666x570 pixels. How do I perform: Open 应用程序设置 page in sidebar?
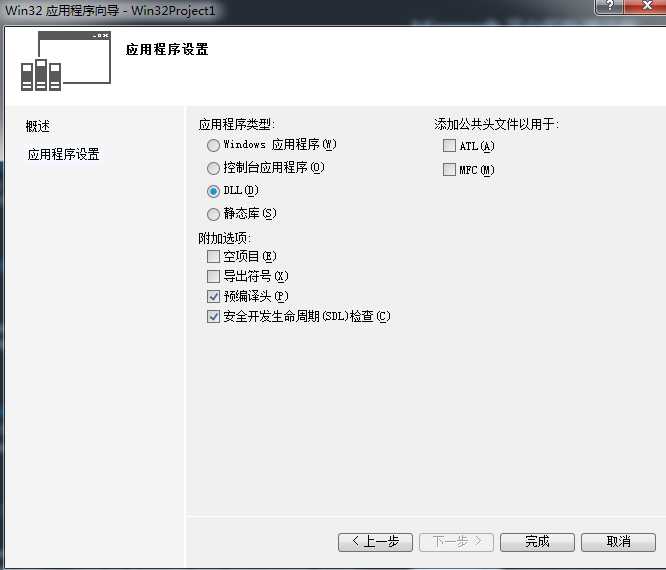coord(63,154)
